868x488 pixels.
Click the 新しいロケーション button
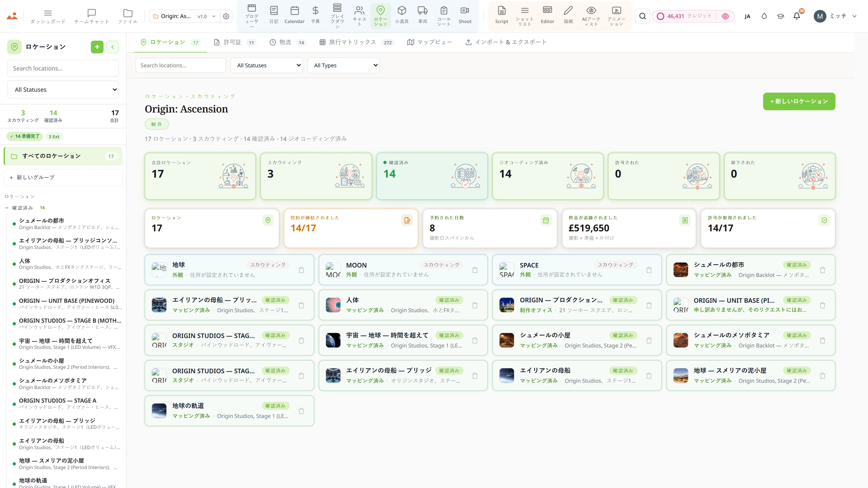(x=799, y=101)
